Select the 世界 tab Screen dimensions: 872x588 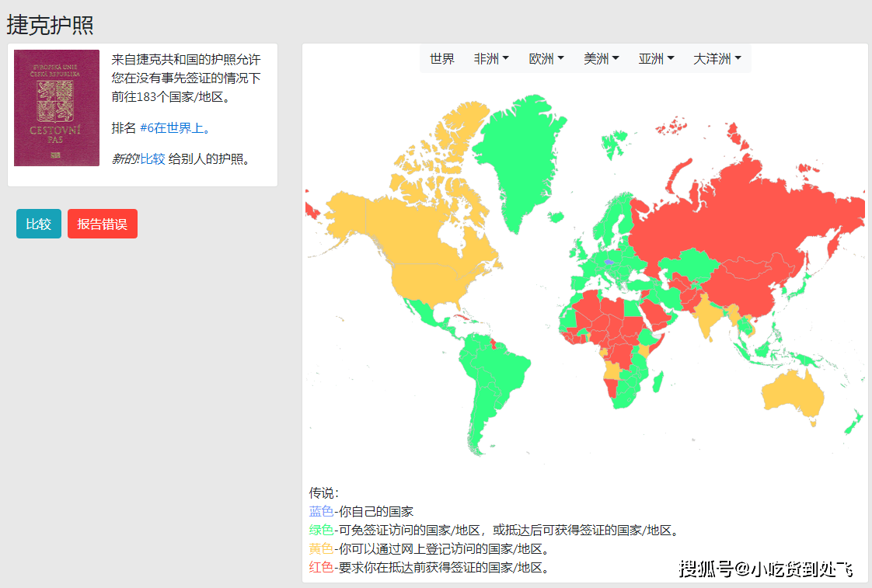[x=441, y=57]
